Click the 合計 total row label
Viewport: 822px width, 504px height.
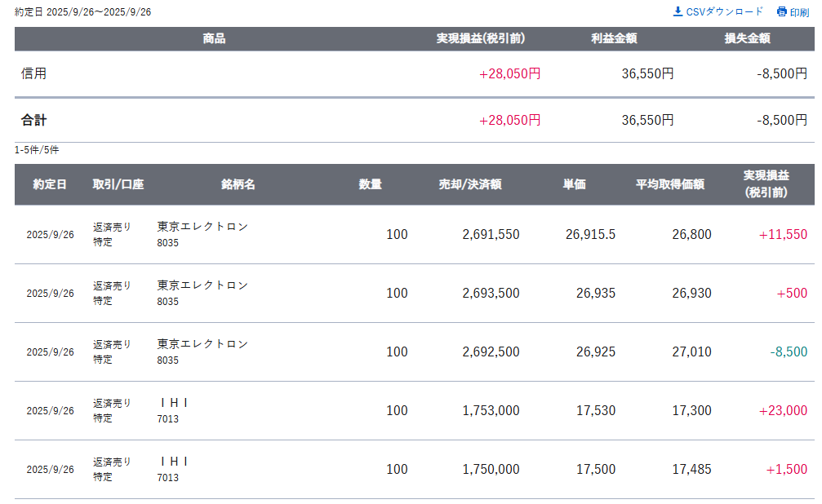[34, 120]
